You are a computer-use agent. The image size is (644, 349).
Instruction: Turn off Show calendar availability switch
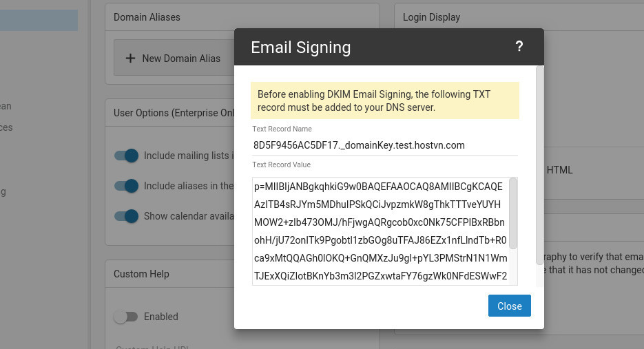127,216
